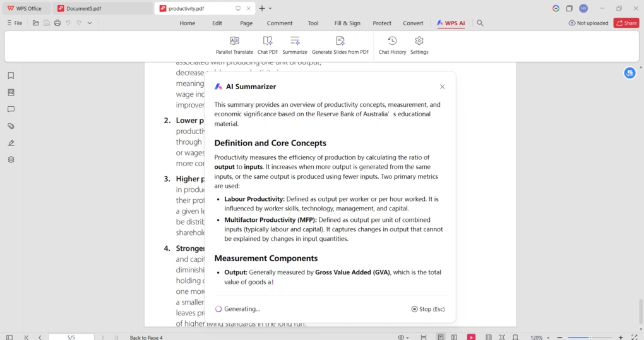Open the Page ribbon tab
This screenshot has height=340, width=644.
point(246,23)
